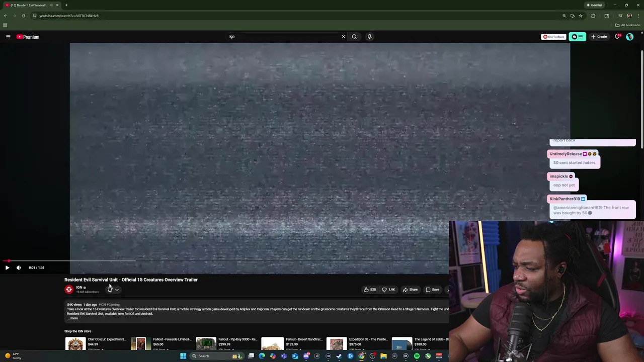Open the #IGN hashtag link

click(x=102, y=305)
